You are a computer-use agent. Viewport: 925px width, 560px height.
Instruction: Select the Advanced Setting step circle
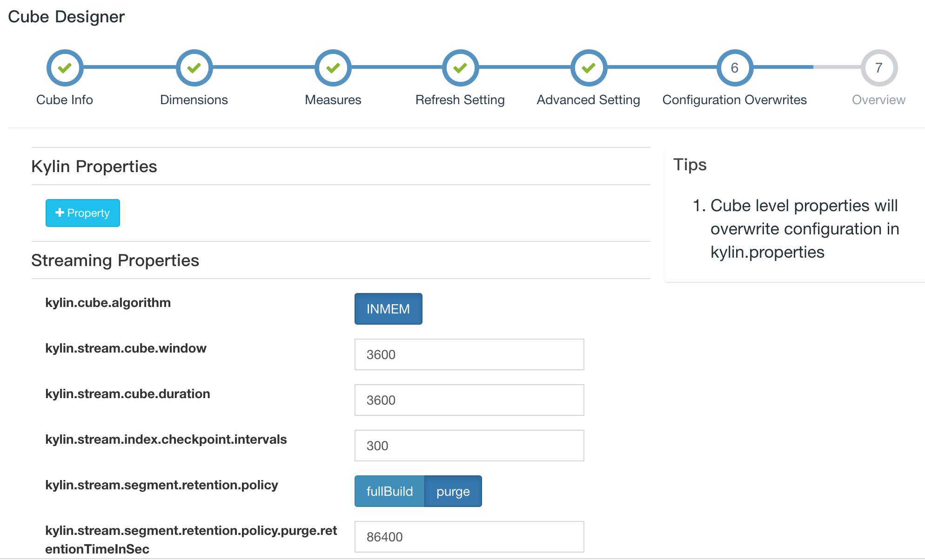(x=589, y=68)
